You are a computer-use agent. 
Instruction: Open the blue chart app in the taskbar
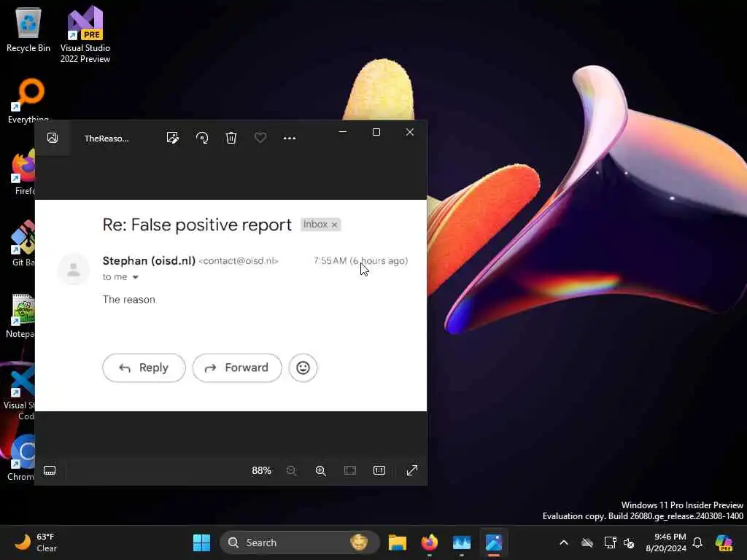462,542
